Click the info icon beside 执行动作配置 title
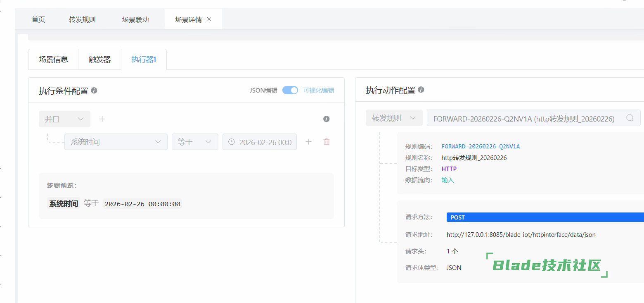The image size is (644, 303). pyautogui.click(x=421, y=90)
